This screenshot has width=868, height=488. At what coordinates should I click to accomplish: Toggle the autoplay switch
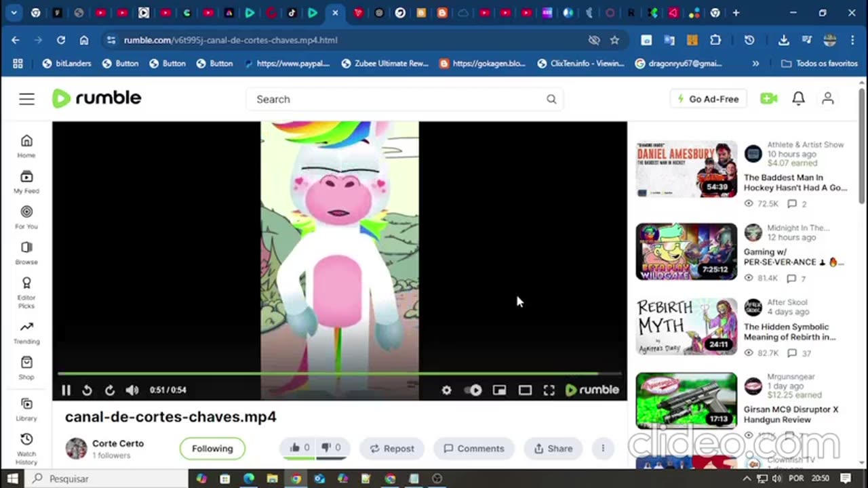tap(473, 390)
